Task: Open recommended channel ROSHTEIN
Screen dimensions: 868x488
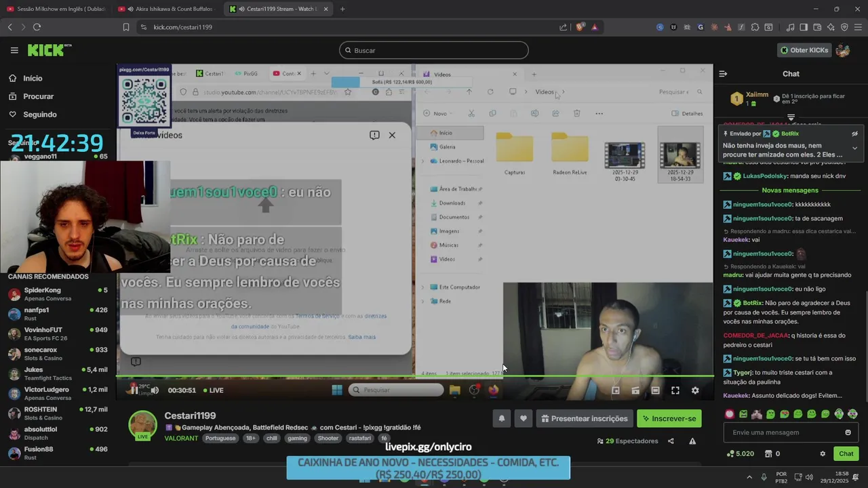Action: pos(58,413)
